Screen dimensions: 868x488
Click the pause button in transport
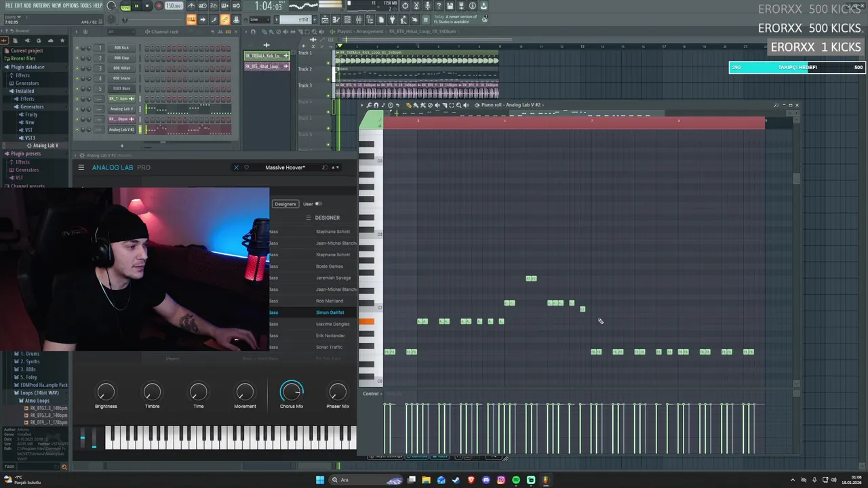click(136, 6)
